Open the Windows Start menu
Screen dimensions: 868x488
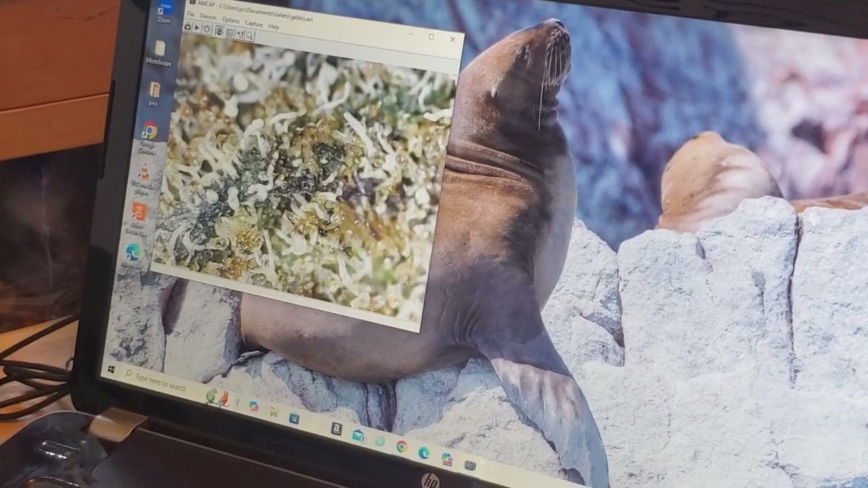[x=112, y=369]
